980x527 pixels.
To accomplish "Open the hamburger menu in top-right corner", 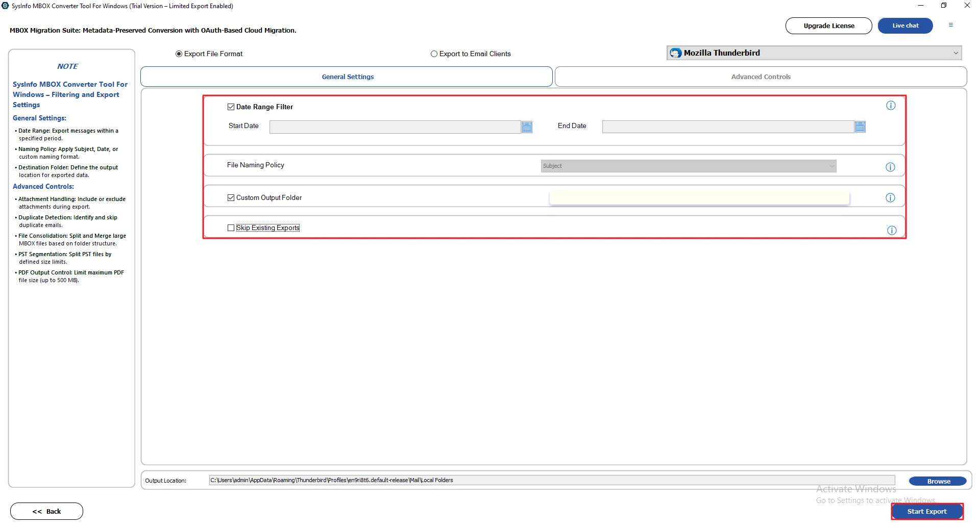I will tap(950, 24).
